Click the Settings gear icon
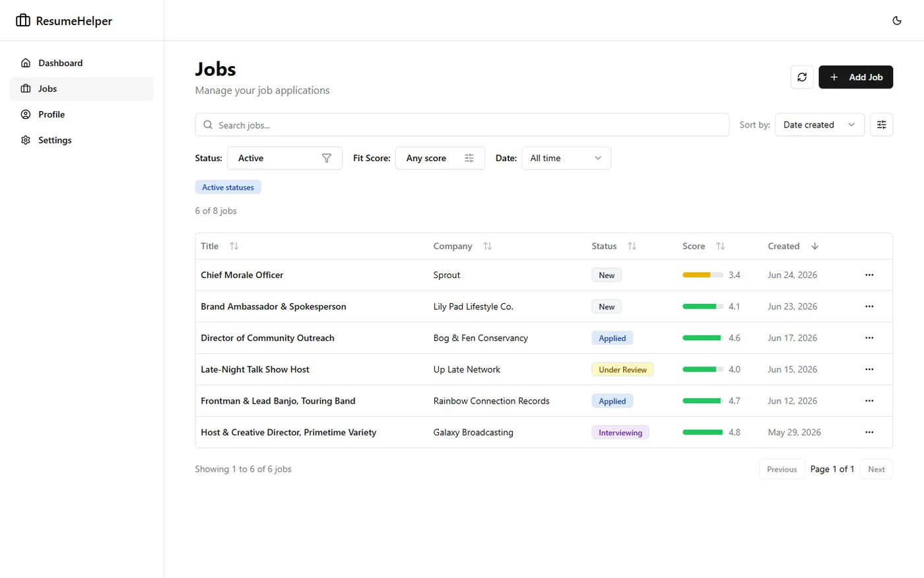The image size is (924, 578). 26,140
